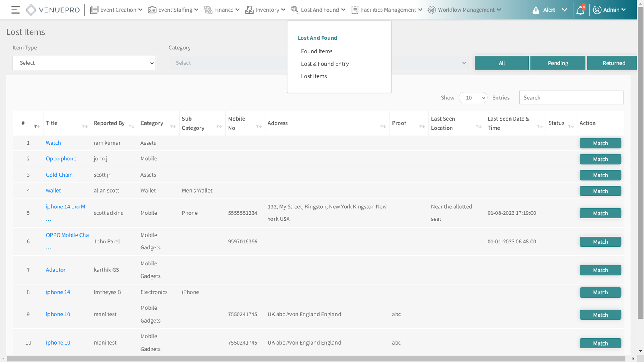The image size is (644, 362).
Task: Sort by Reported By column arrows
Action: point(131,126)
